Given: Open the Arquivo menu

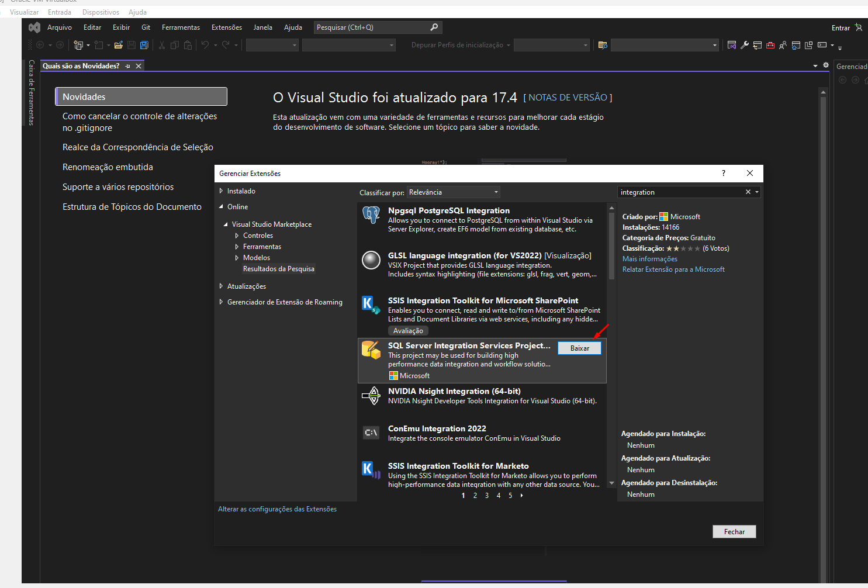Looking at the screenshot, I should pyautogui.click(x=60, y=27).
